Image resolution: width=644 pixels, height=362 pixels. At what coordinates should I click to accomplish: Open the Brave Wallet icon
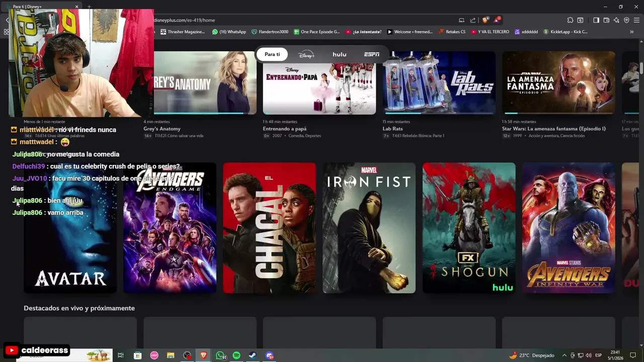pyautogui.click(x=606, y=20)
